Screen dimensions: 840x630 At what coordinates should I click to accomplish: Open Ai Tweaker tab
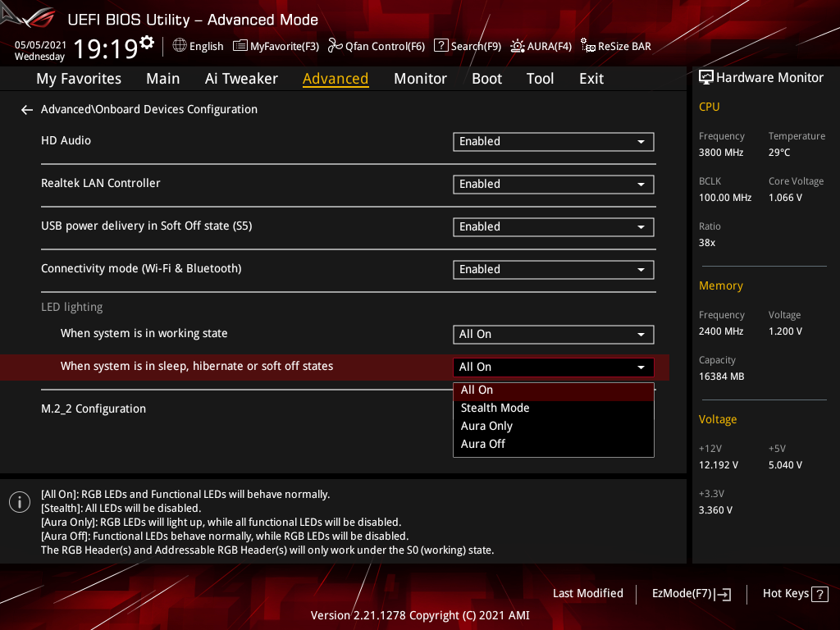(241, 79)
